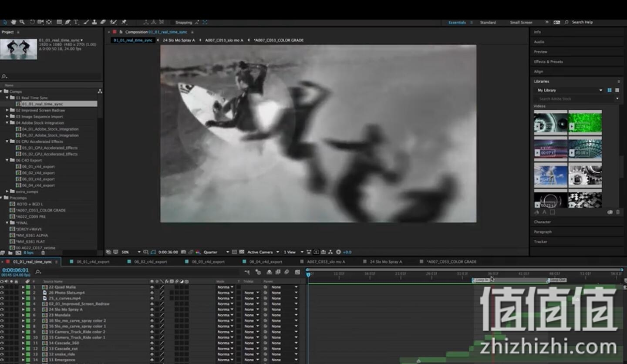Switch to 06_03_c4d_export timeline tab
The image size is (627, 364).
click(x=208, y=262)
